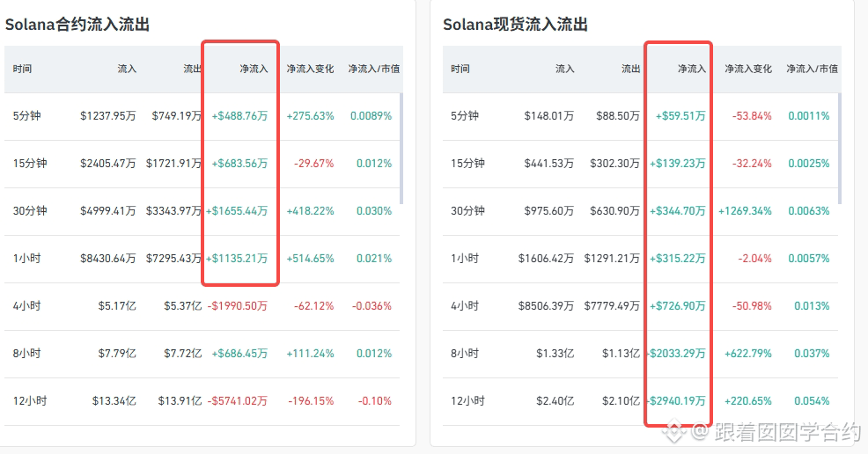This screenshot has width=868, height=454.
Task: Click the 流出 header in Solana现货 table
Action: tap(630, 70)
